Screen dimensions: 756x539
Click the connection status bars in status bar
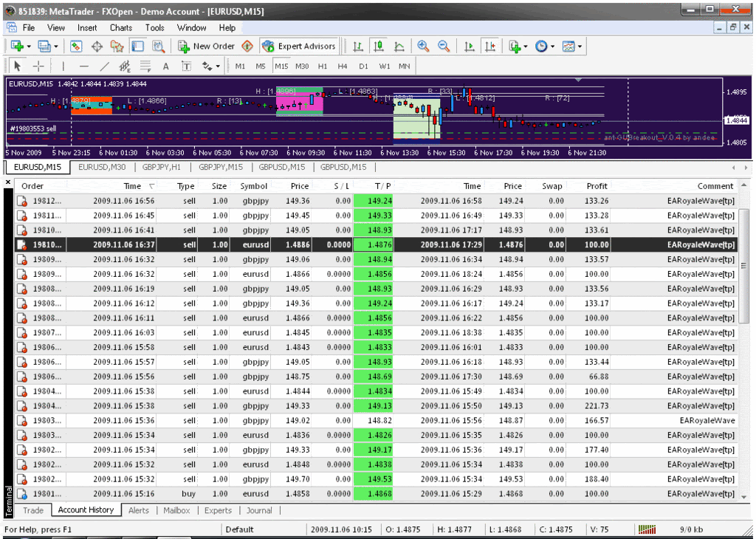click(647, 529)
